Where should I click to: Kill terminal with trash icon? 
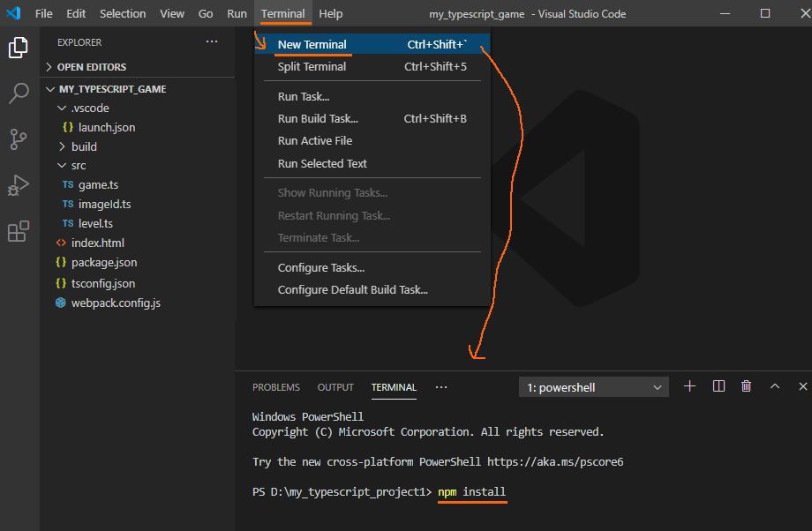tap(747, 386)
